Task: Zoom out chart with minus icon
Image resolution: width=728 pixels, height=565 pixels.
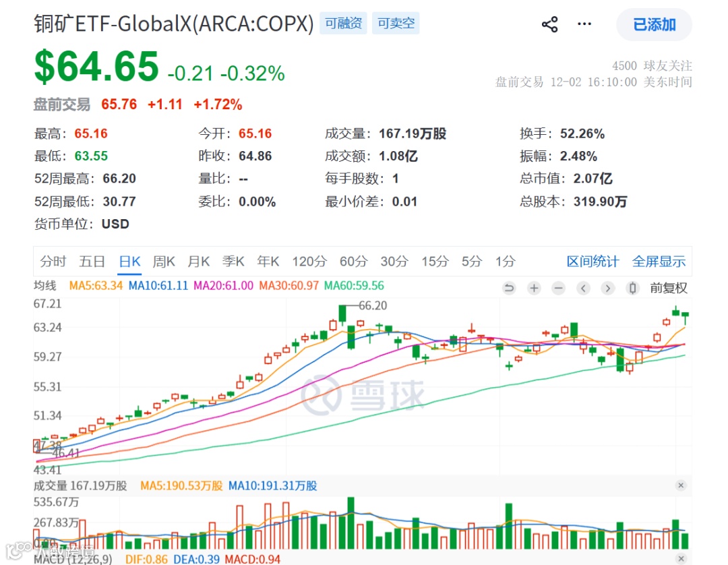Action: coord(559,289)
